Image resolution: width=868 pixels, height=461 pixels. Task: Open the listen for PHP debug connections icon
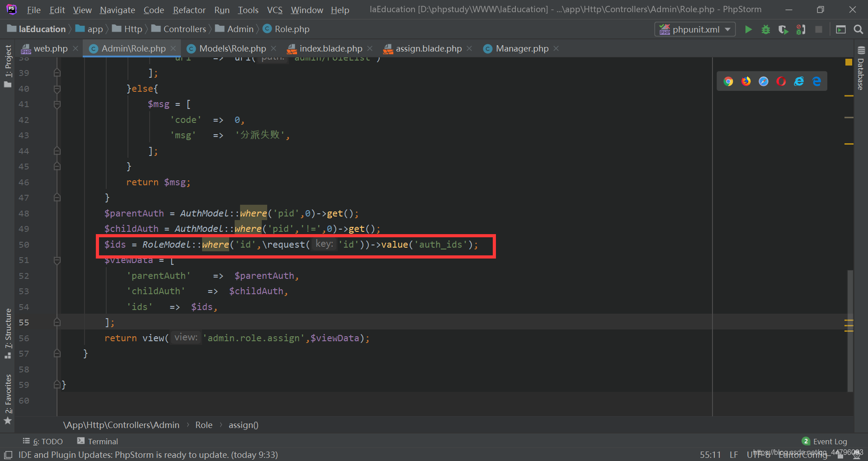tap(801, 29)
